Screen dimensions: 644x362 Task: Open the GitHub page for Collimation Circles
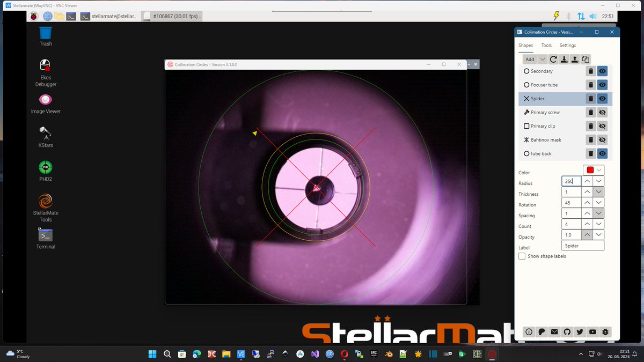(567, 332)
